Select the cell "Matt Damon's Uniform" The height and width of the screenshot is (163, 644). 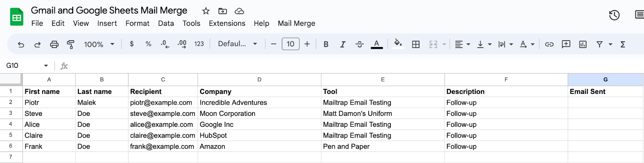[383, 113]
